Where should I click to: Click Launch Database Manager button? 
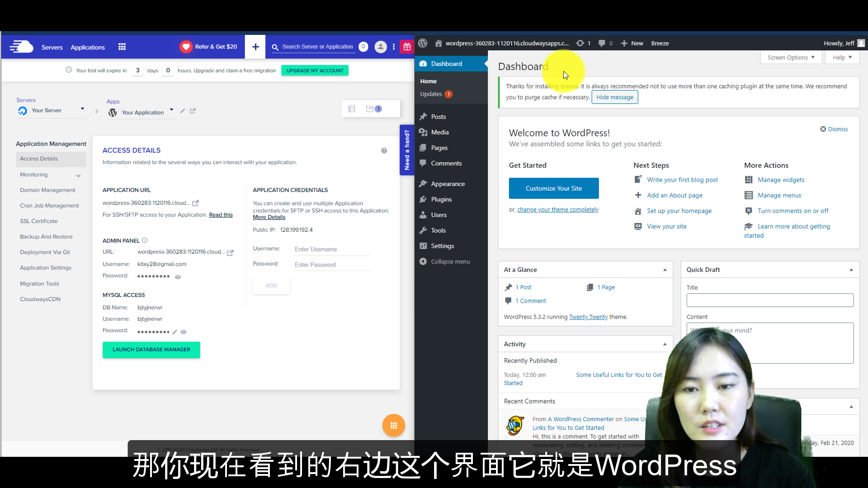coord(151,350)
